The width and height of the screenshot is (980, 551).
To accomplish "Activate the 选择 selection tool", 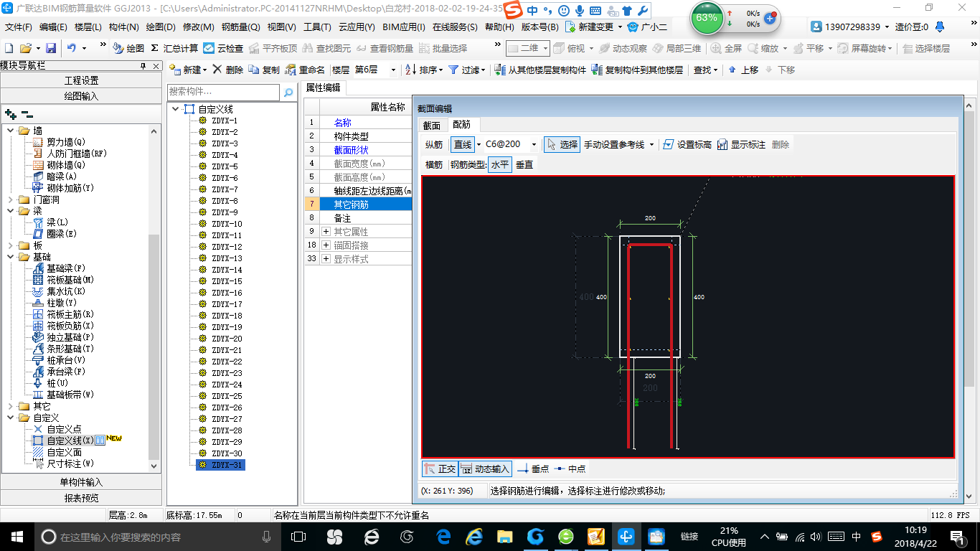I will pyautogui.click(x=562, y=144).
